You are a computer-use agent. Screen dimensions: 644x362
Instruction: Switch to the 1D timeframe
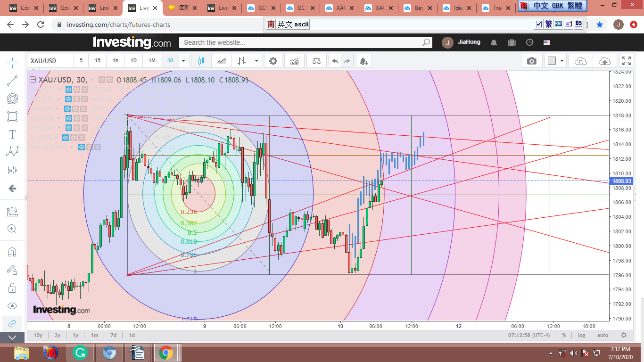click(133, 61)
